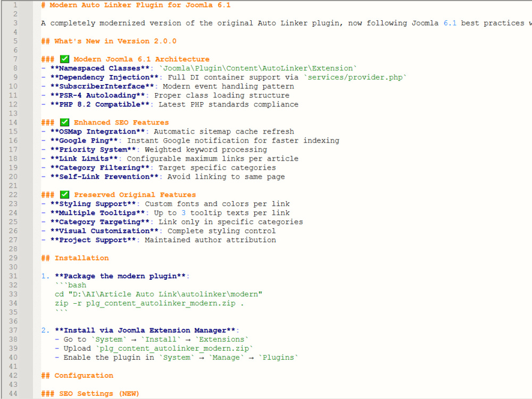Click the bold text 'Self-Link Prevention'

pyautogui.click(x=104, y=177)
